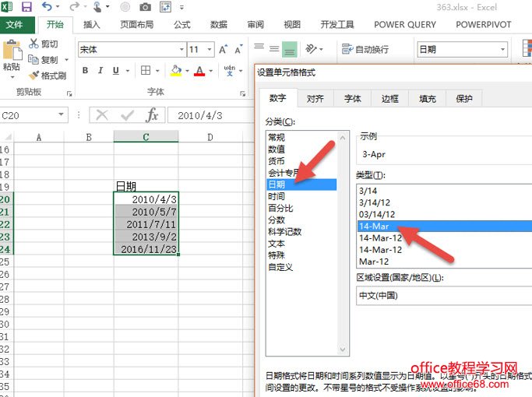Open the underline style dropdown arrow
The image size is (532, 397).
click(128, 71)
